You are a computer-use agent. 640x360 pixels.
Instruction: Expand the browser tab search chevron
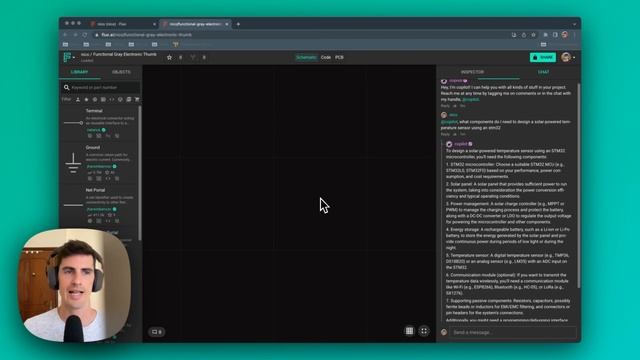click(574, 24)
